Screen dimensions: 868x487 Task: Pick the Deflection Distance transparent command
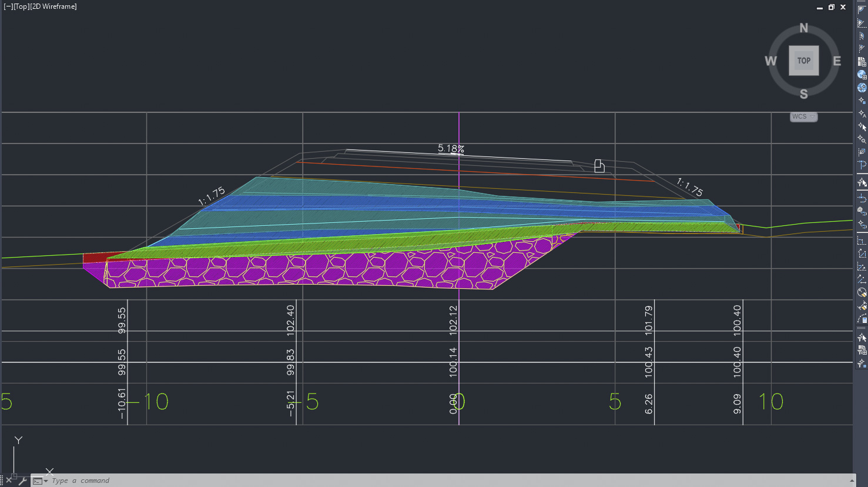tap(862, 49)
